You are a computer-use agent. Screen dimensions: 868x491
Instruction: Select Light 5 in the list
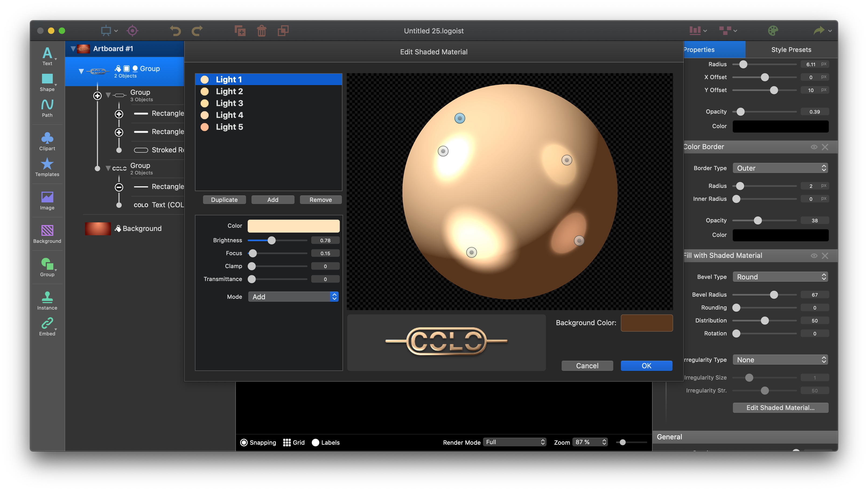point(268,127)
